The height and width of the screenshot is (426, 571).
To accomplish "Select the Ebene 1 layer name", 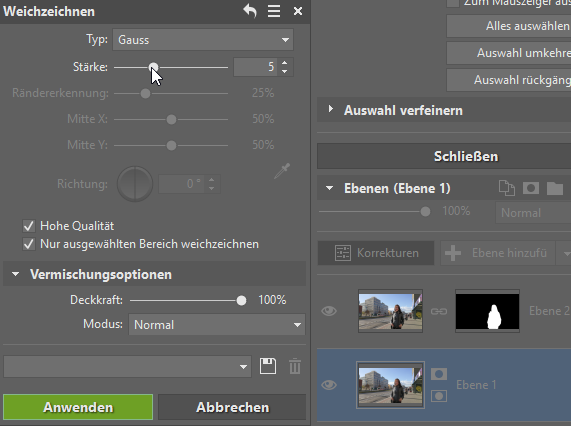I will click(x=476, y=385).
